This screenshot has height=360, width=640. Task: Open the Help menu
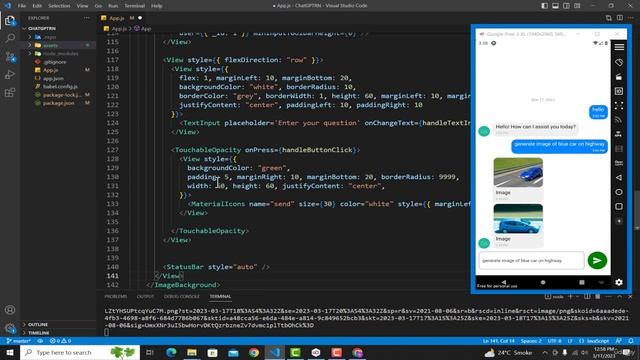[157, 6]
